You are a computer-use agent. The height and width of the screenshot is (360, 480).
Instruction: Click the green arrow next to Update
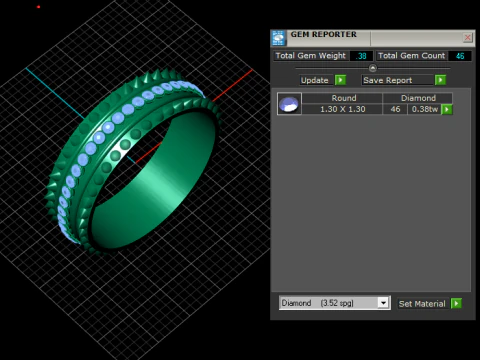point(340,80)
